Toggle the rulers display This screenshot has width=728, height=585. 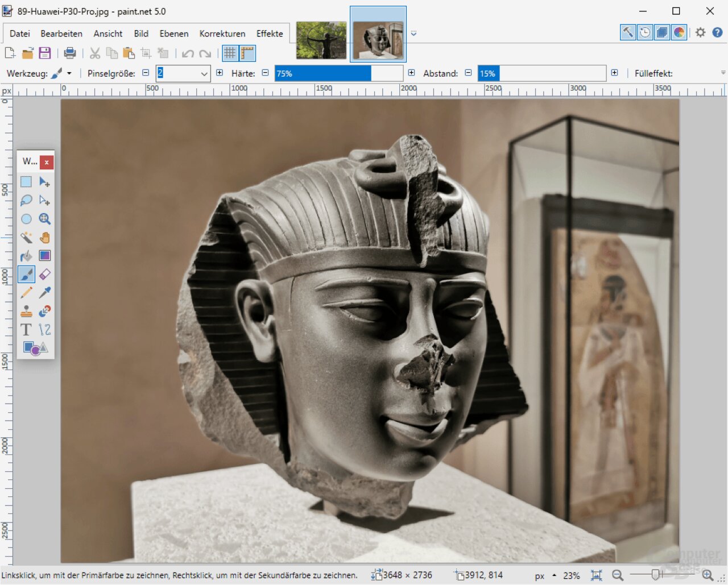(247, 53)
